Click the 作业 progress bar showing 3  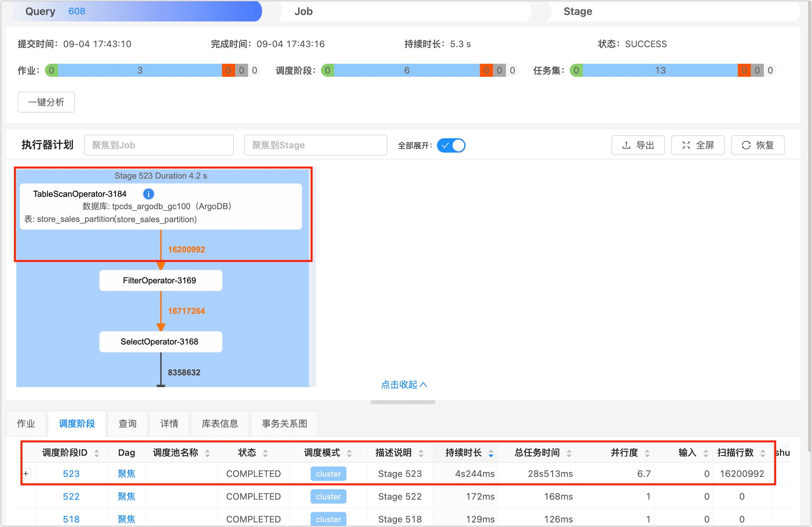point(140,71)
